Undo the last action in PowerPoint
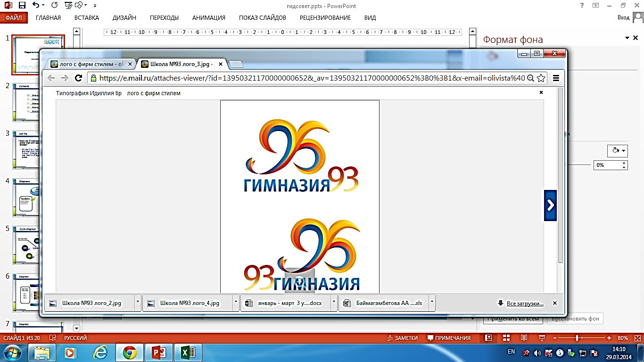The width and height of the screenshot is (644, 362). pos(36,6)
